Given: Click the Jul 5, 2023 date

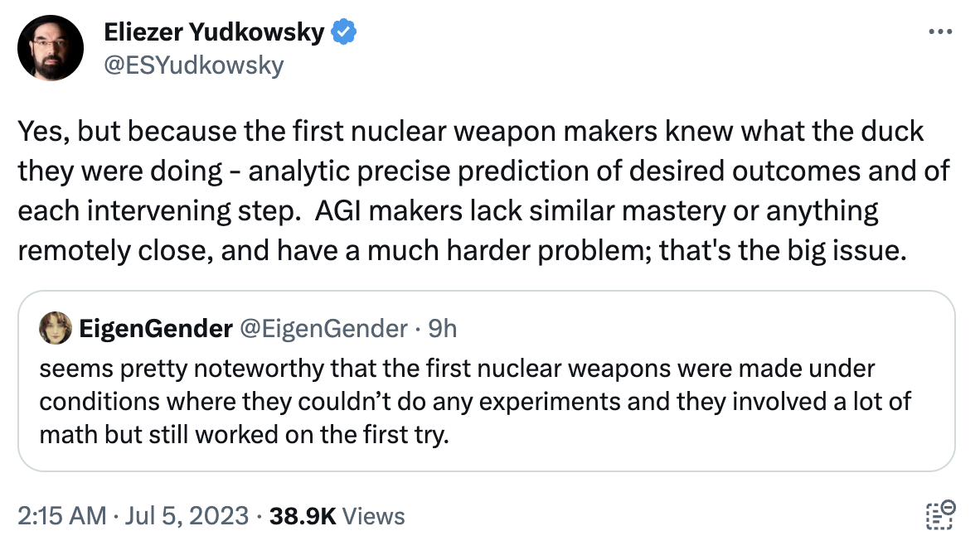Looking at the screenshot, I should tap(187, 516).
